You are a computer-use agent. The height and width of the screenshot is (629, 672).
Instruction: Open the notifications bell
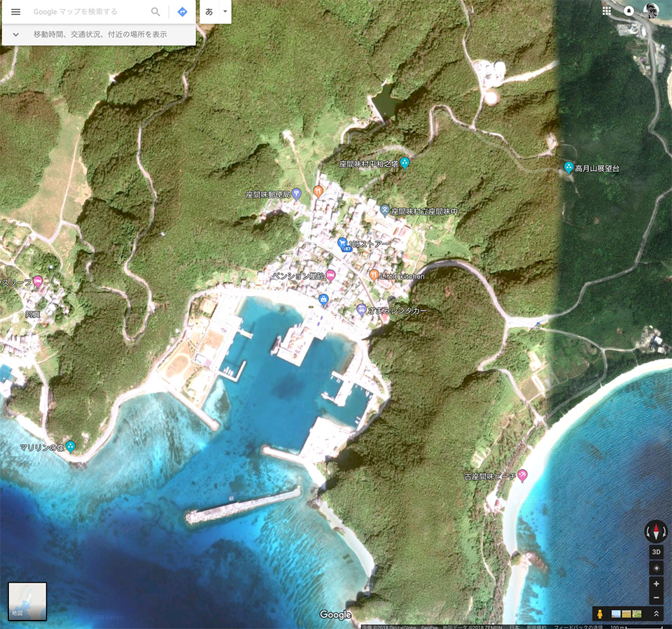coord(629,11)
